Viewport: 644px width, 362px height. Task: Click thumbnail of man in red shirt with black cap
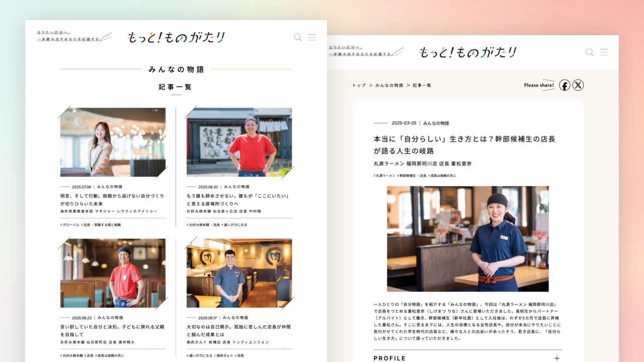[113, 273]
